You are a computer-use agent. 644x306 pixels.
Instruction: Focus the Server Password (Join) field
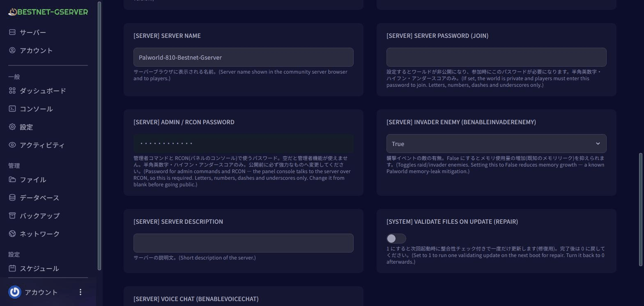pyautogui.click(x=496, y=57)
